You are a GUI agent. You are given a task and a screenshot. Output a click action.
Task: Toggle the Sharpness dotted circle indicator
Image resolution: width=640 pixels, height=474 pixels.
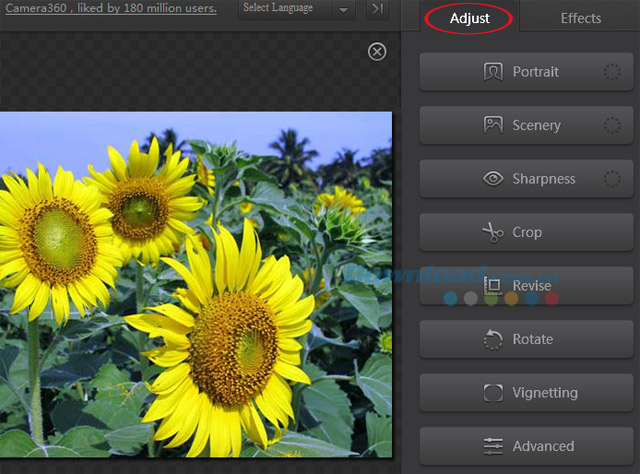point(612,179)
